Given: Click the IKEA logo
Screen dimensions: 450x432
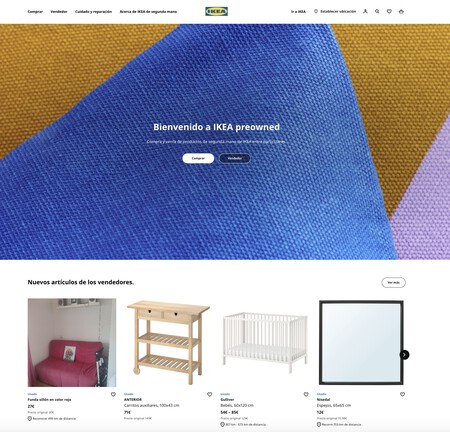Looking at the screenshot, I should (216, 11).
